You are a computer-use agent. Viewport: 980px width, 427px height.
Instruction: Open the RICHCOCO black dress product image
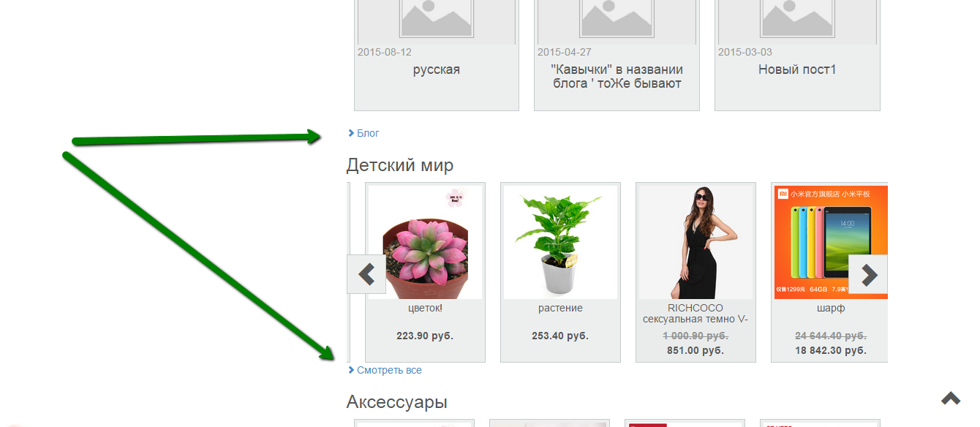696,242
